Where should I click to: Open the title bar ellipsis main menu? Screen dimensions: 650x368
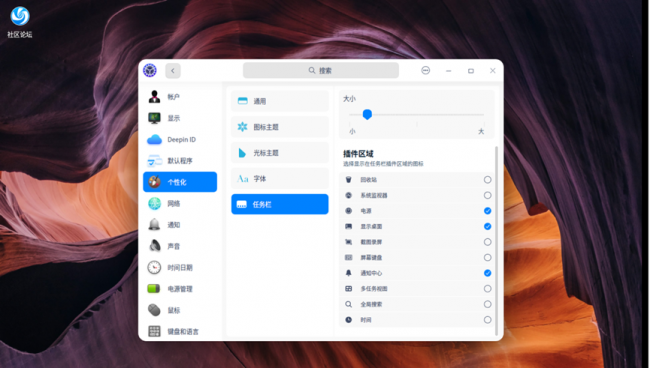pyautogui.click(x=425, y=70)
